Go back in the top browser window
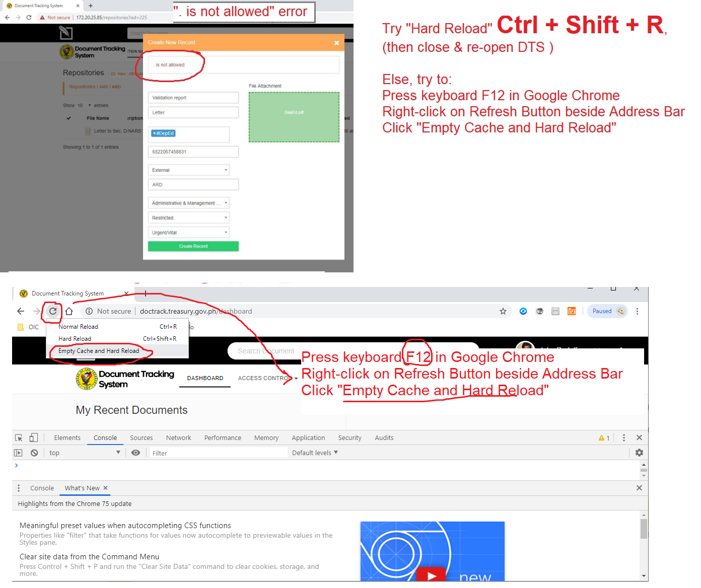 pos(7,17)
